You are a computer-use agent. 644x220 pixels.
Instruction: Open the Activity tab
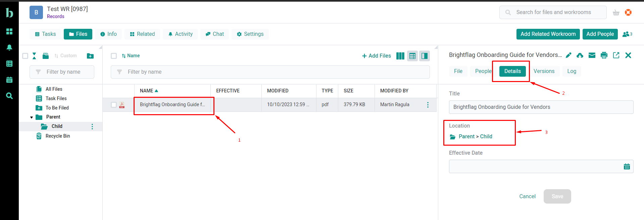pyautogui.click(x=180, y=34)
